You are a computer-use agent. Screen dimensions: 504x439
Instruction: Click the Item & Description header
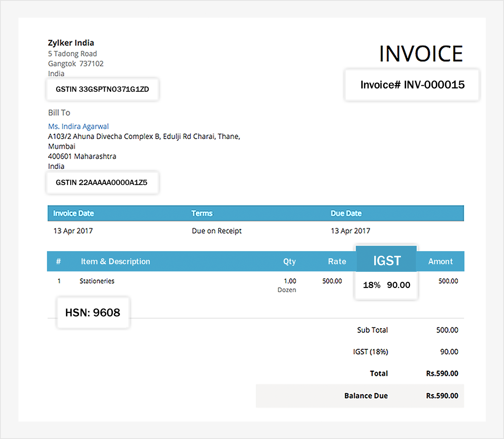click(x=115, y=261)
